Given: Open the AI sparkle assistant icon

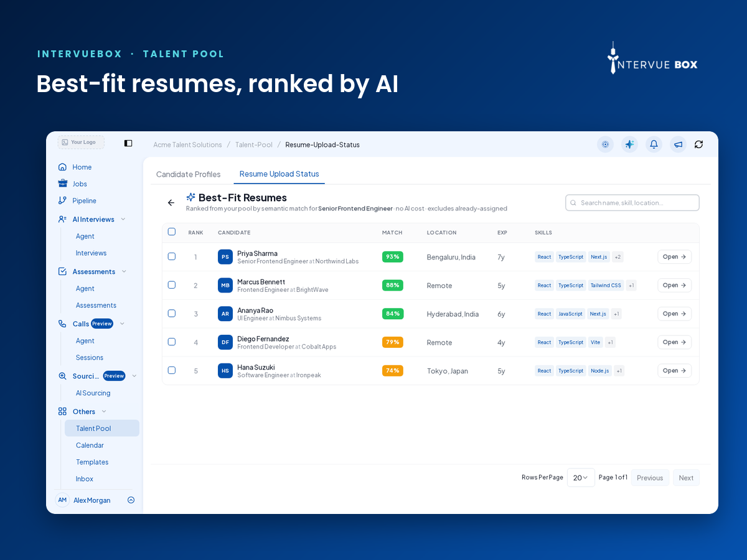Looking at the screenshot, I should pyautogui.click(x=629, y=144).
